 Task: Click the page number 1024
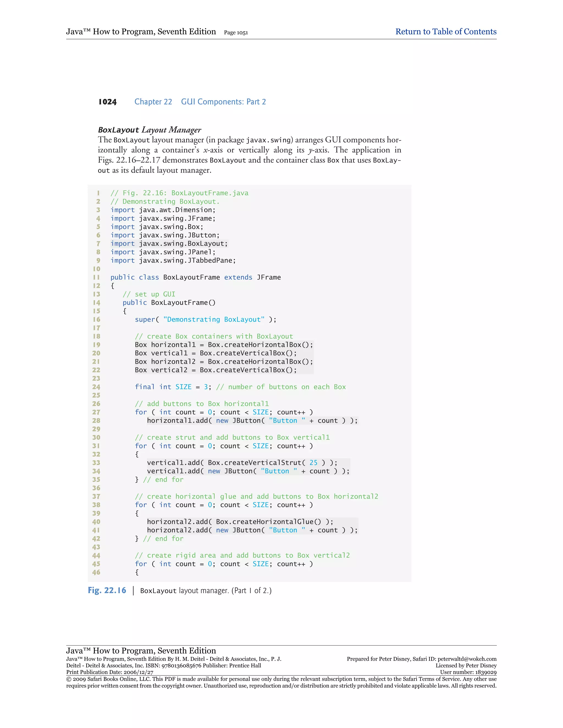tap(107, 102)
